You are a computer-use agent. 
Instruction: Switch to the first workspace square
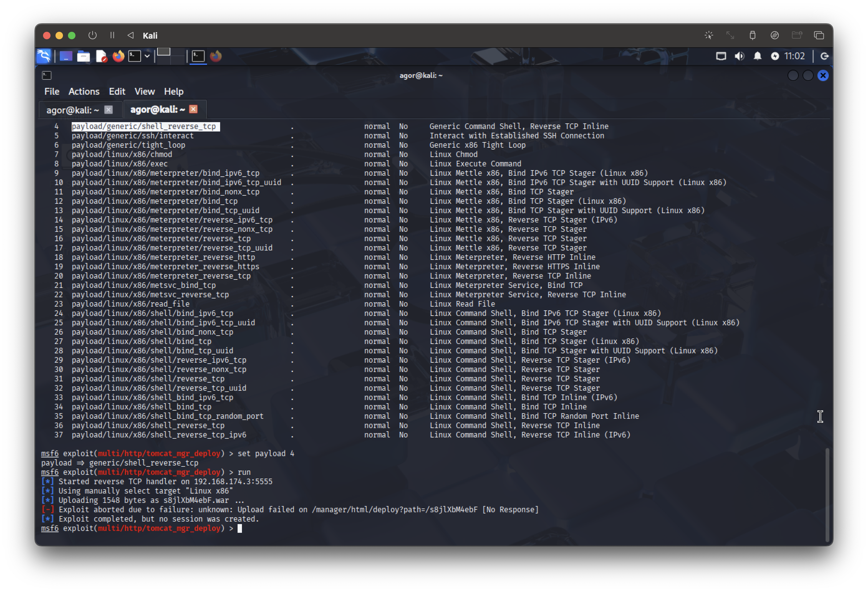pyautogui.click(x=164, y=52)
